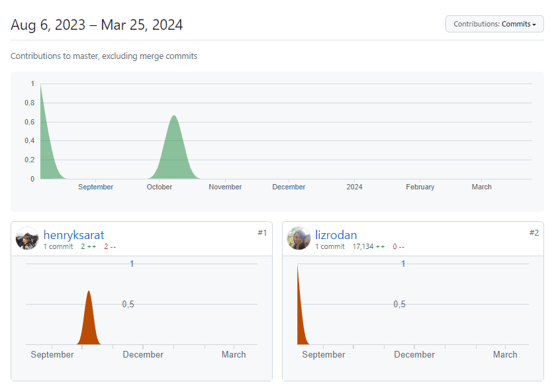The height and width of the screenshot is (392, 556).
Task: Click henryksarat's 2 -- deletions count
Action: 109,247
